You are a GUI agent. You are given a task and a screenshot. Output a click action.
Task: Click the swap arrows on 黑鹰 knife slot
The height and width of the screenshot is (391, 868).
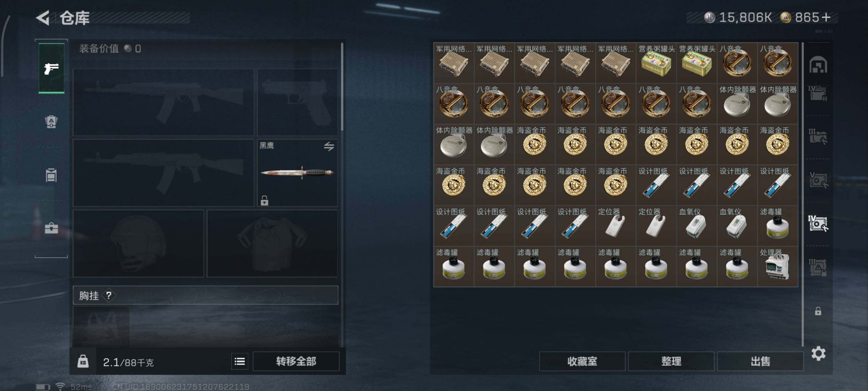pos(329,146)
